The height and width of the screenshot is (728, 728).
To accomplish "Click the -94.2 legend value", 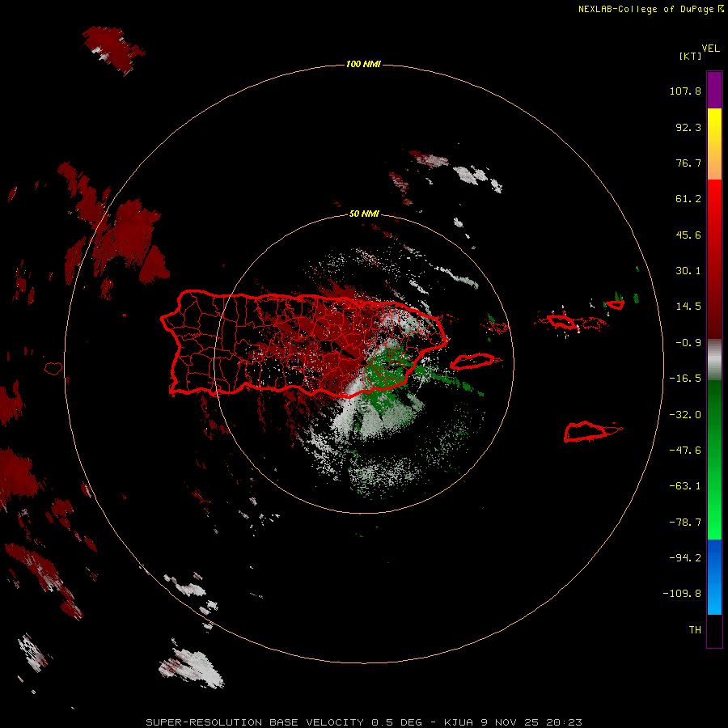I will coord(685,558).
